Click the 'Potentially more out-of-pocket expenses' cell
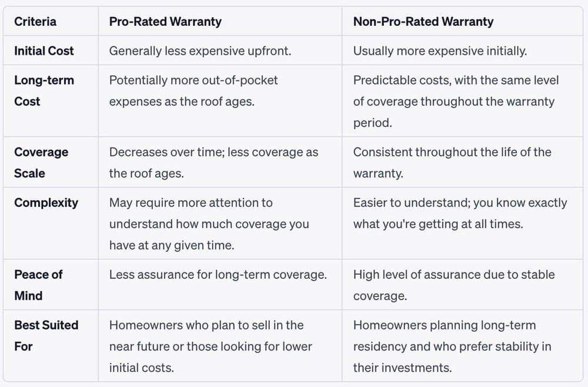588x387 pixels. 193,90
